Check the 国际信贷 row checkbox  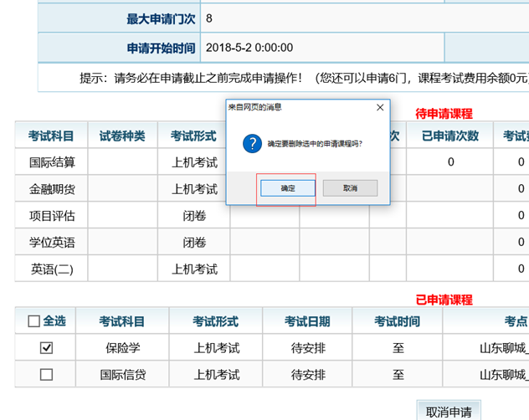(x=47, y=375)
